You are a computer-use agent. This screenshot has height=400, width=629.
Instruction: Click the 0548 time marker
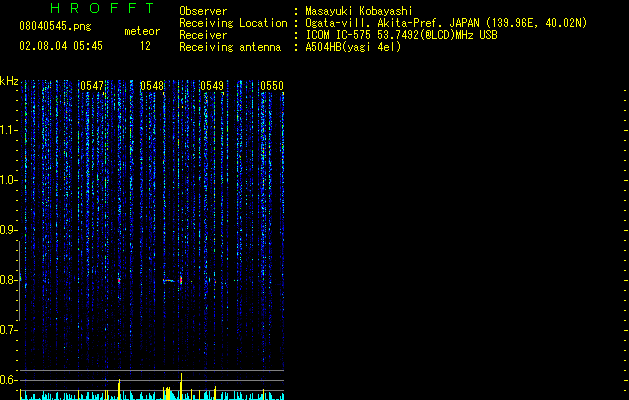pyautogui.click(x=152, y=86)
